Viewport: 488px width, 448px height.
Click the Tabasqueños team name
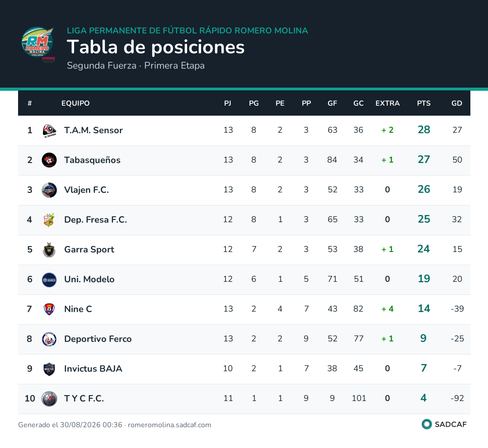(x=92, y=160)
